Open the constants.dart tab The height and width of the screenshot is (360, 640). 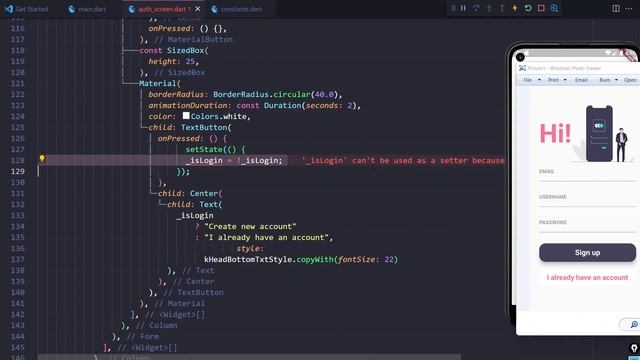pyautogui.click(x=241, y=9)
